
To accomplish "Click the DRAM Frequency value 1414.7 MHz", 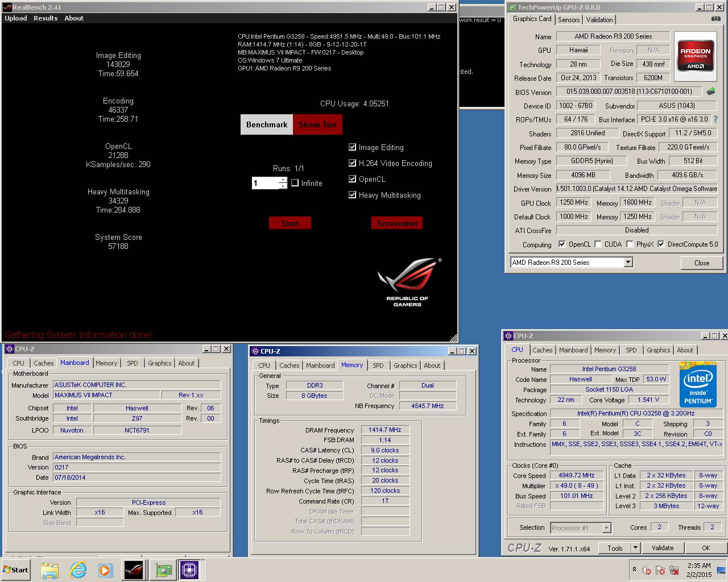I will click(384, 430).
